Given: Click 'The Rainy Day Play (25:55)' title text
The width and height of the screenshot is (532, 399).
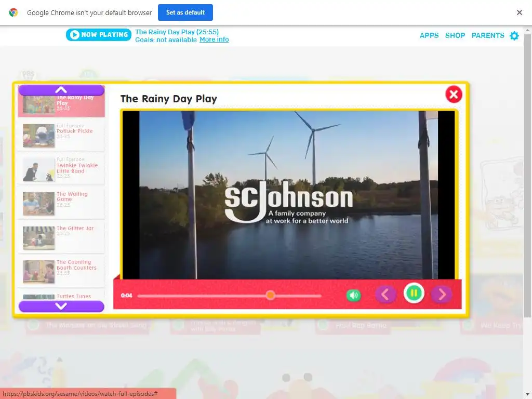Looking at the screenshot, I should (x=177, y=32).
